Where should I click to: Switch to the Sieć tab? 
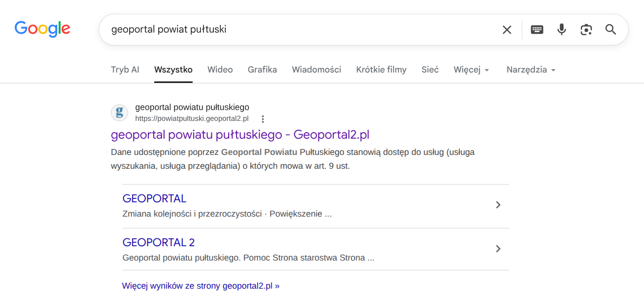coord(430,70)
